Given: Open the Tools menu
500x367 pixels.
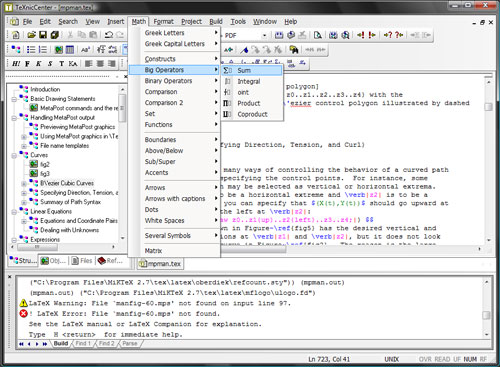Looking at the screenshot, I should pos(238,22).
